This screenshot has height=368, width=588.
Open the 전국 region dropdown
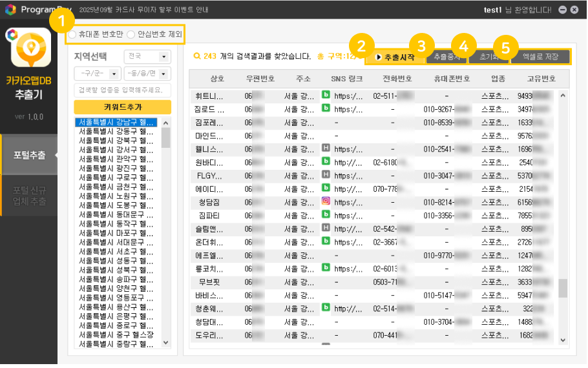147,56
